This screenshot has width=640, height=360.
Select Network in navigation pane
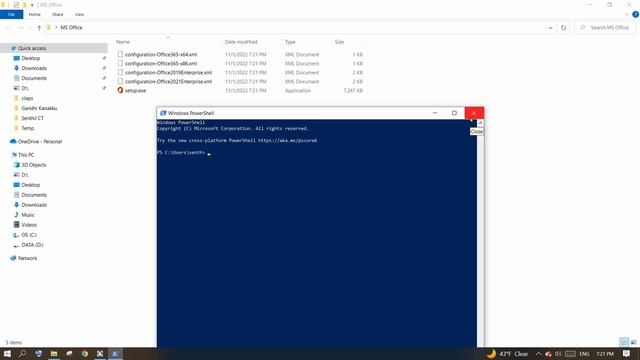[27, 258]
